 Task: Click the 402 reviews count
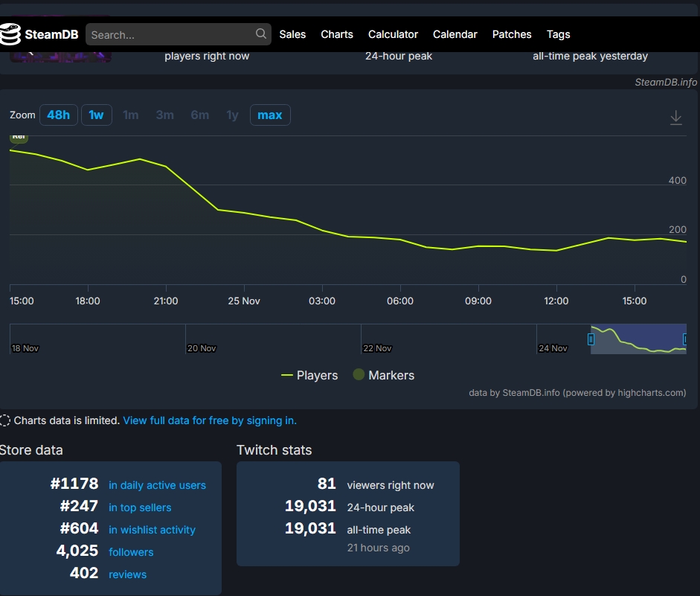point(84,573)
